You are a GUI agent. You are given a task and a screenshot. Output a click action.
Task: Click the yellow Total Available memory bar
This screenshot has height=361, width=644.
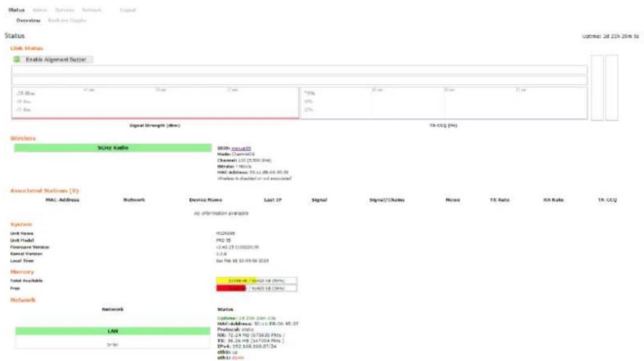(x=257, y=281)
